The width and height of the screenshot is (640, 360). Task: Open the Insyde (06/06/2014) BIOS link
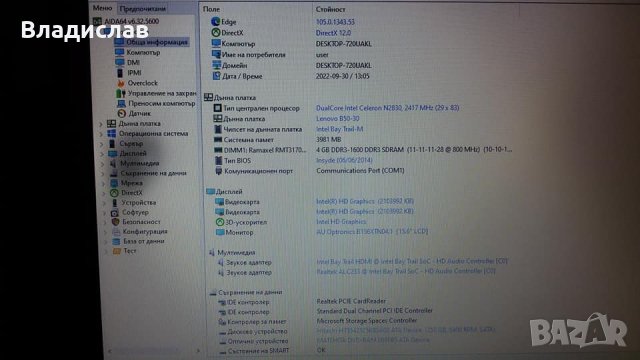pyautogui.click(x=344, y=160)
